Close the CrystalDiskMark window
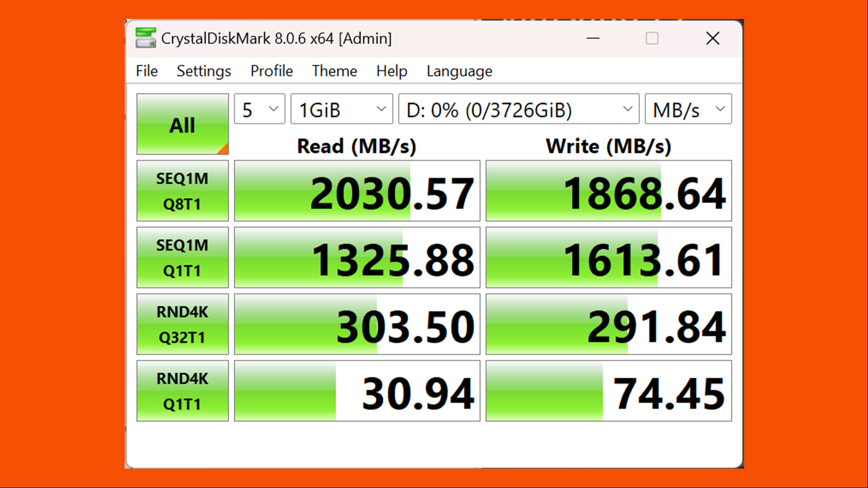The width and height of the screenshot is (868, 488). pos(713,38)
